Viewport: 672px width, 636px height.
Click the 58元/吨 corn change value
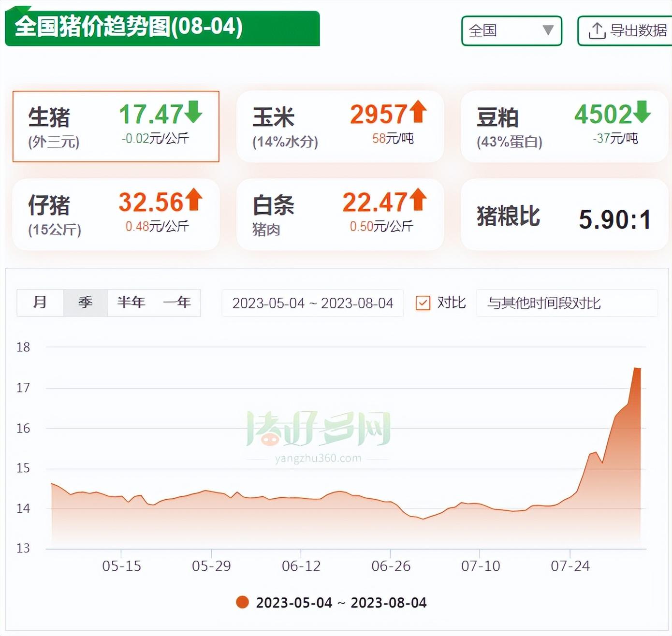pyautogui.click(x=393, y=139)
